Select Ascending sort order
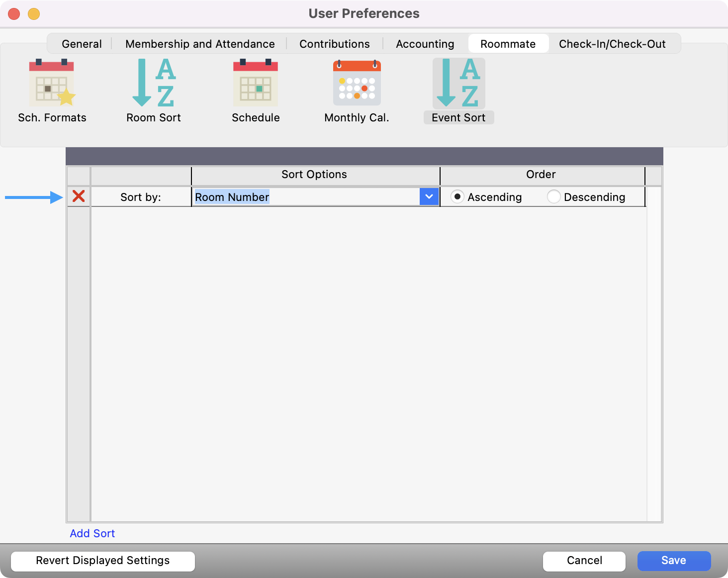Screen dimensions: 728x578 point(457,197)
